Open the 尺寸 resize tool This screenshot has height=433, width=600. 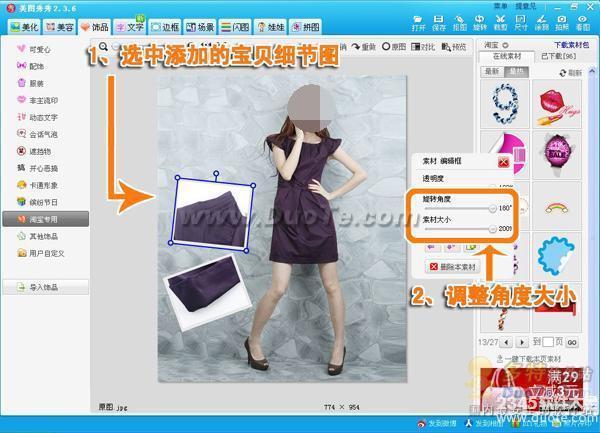click(x=521, y=23)
